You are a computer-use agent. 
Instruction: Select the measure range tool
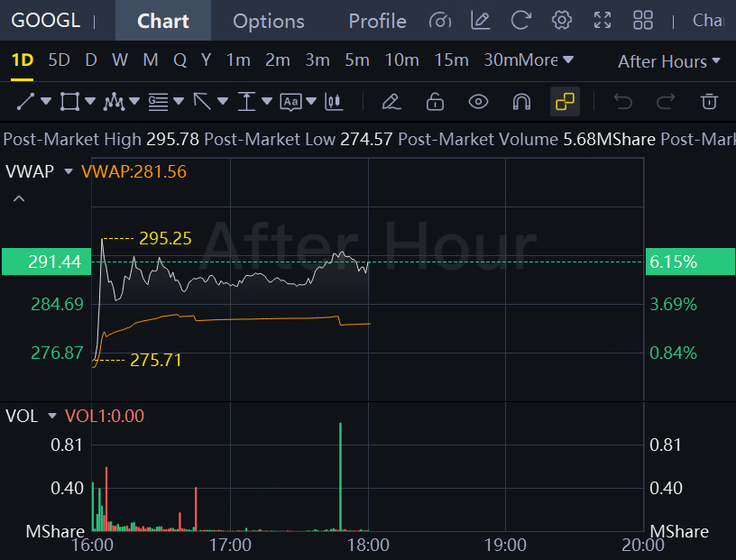[246, 101]
